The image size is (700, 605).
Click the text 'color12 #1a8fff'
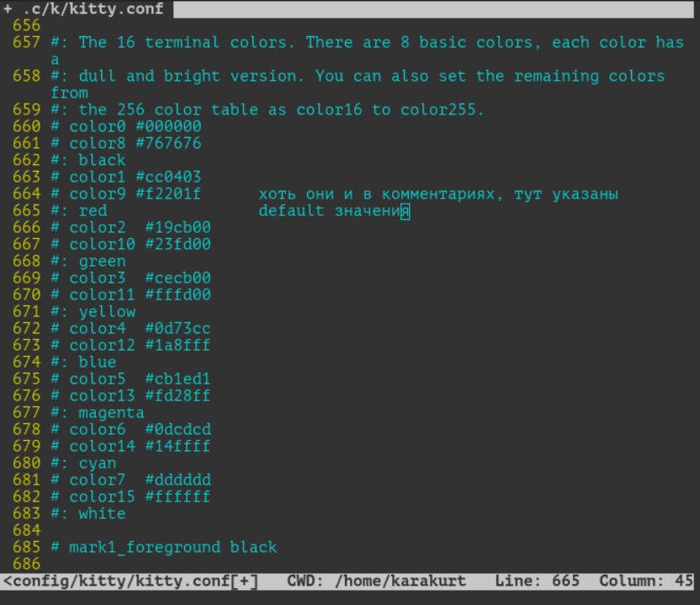click(141, 345)
